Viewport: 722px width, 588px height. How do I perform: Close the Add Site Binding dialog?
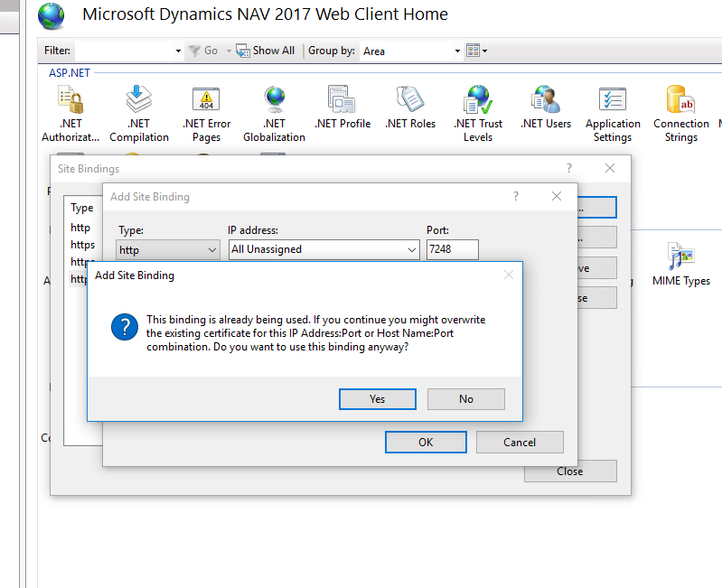tap(557, 197)
